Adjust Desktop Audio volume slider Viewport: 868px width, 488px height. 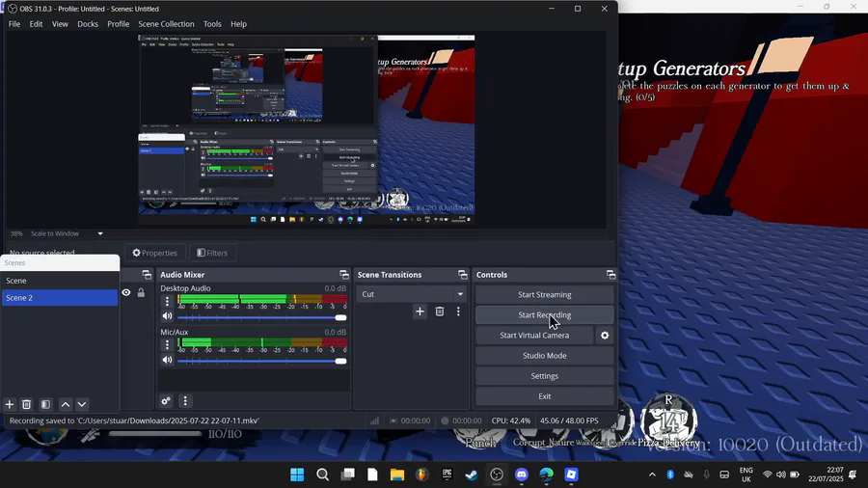(261, 317)
